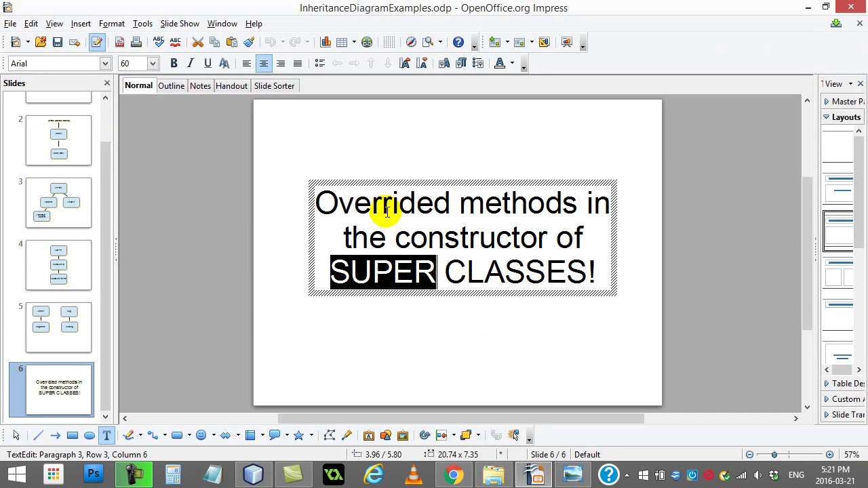This screenshot has width=868, height=488.
Task: Run the Spelling check tool
Action: (x=159, y=42)
